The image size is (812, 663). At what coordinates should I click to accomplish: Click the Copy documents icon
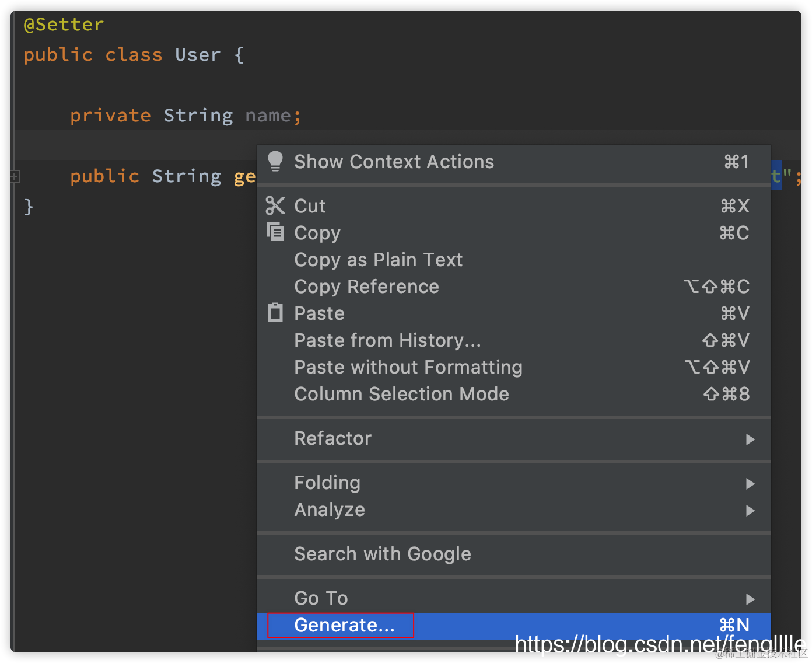point(275,232)
